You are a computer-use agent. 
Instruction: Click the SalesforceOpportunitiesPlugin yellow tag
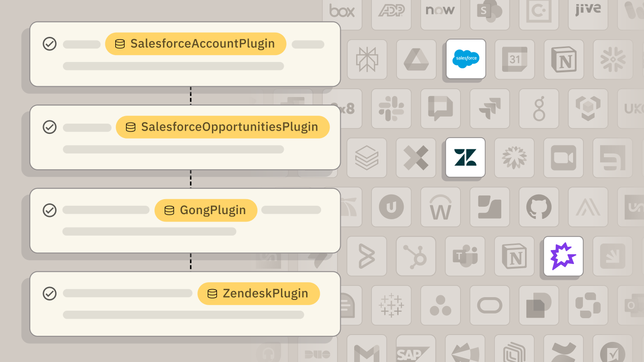tap(223, 127)
